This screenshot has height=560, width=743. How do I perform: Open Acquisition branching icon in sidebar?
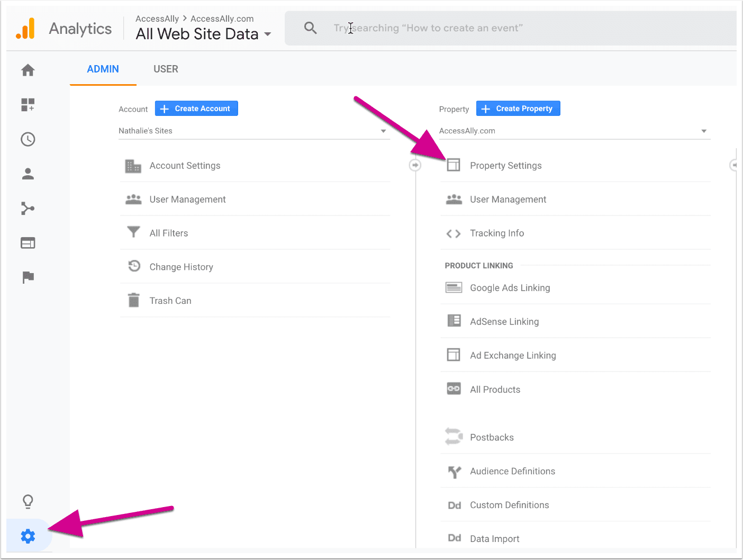tap(28, 209)
